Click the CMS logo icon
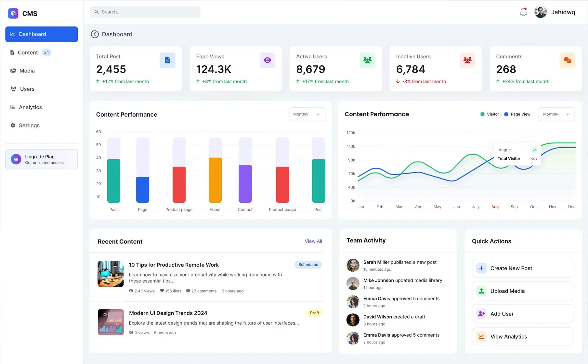 13,13
